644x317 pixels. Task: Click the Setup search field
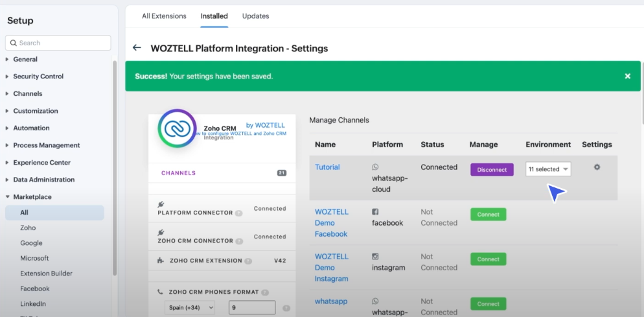point(58,43)
